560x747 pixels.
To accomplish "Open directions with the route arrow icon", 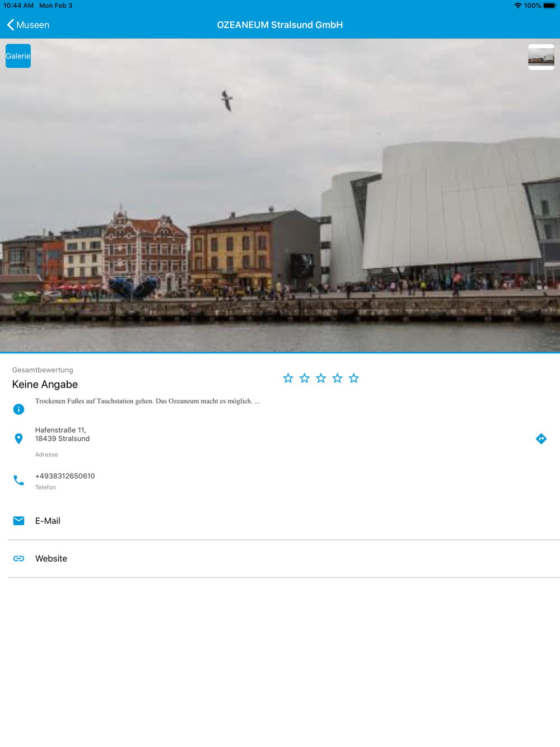I will 541,438.
